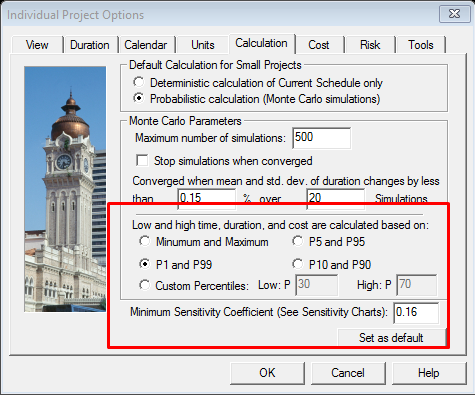Select the Calendar tab
Screen dimensions: 475x396
click(146, 45)
